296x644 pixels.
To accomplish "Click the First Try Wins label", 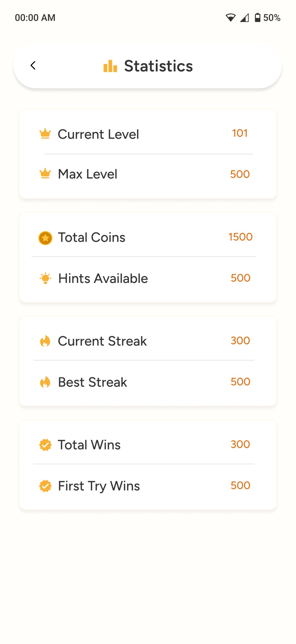I will tap(99, 486).
